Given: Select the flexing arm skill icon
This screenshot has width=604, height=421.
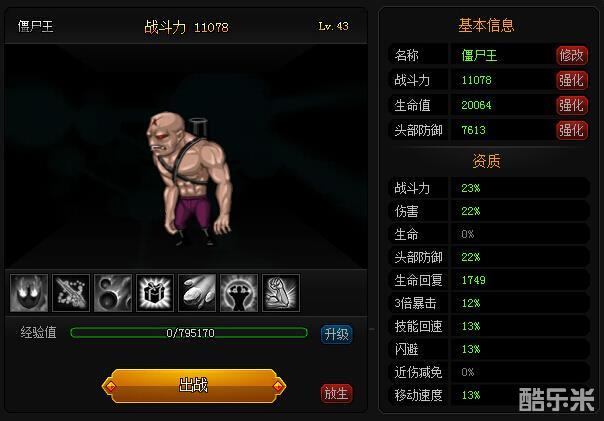Looking at the screenshot, I should click(x=281, y=293).
